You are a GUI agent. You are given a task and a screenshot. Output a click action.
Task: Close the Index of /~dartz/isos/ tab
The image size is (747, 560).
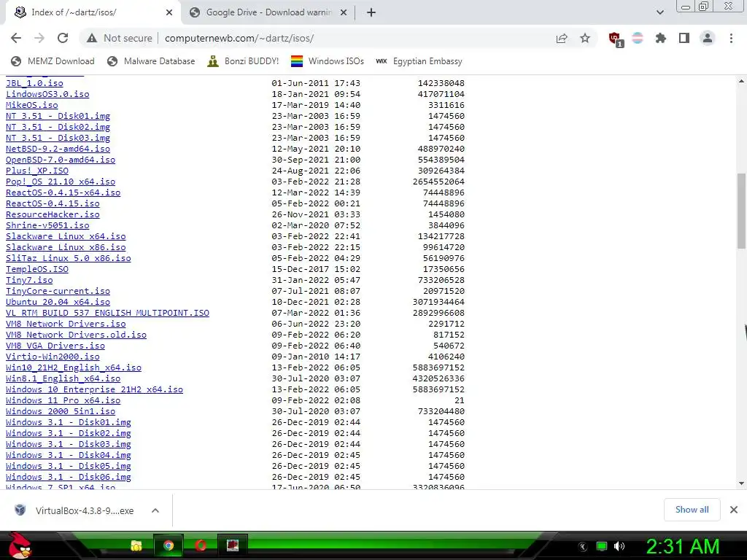point(169,12)
